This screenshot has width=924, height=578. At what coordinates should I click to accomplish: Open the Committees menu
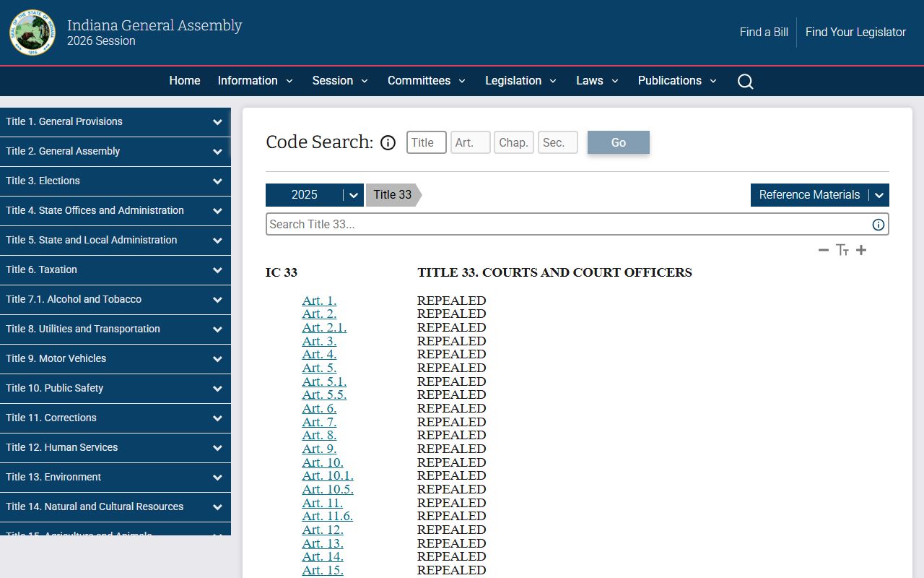pyautogui.click(x=427, y=81)
